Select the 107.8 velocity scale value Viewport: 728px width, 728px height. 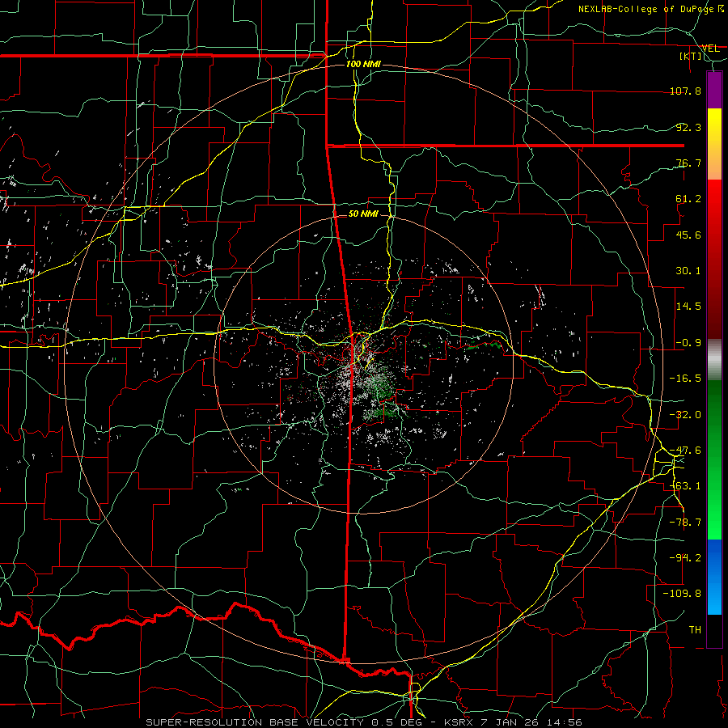point(685,91)
